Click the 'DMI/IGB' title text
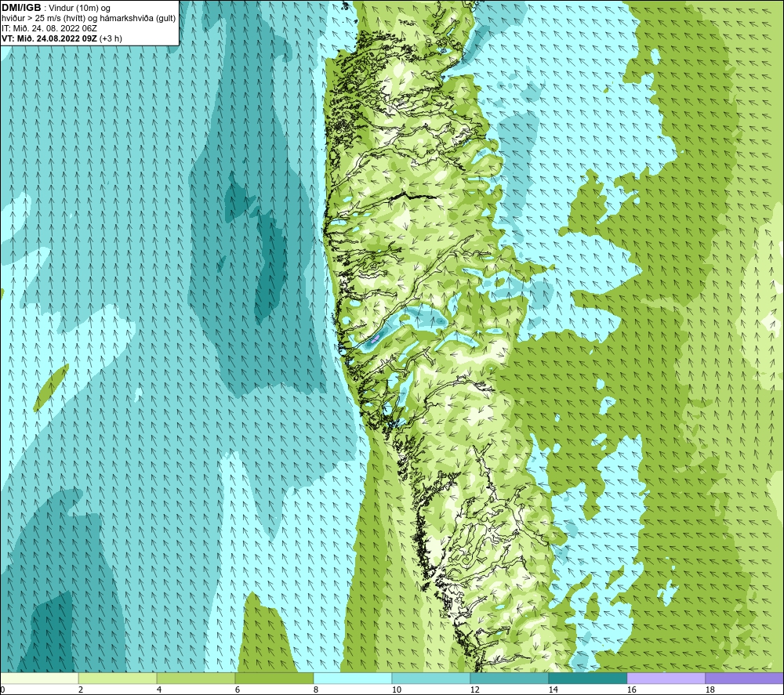The width and height of the screenshot is (784, 695). (x=21, y=8)
